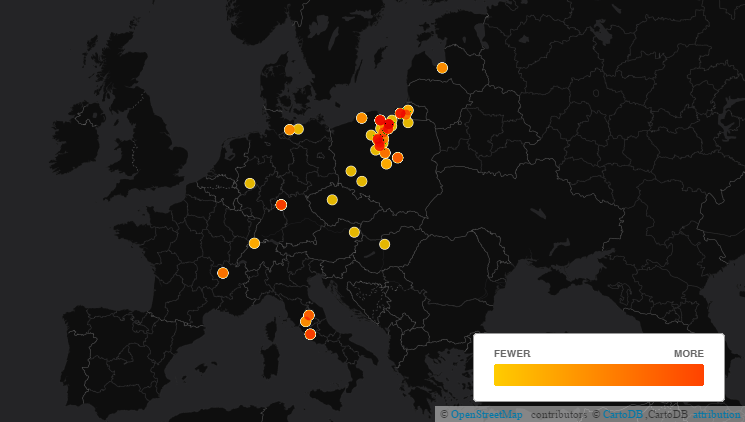This screenshot has height=422, width=745.
Task: Select the orange marker near Hamburg
Action: [x=289, y=130]
